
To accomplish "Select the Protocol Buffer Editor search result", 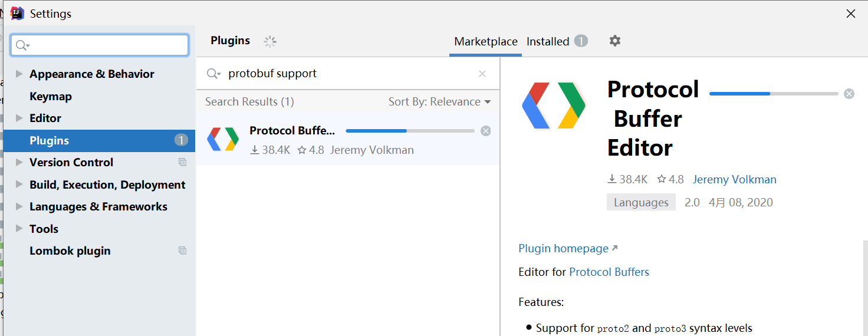I will (348, 139).
